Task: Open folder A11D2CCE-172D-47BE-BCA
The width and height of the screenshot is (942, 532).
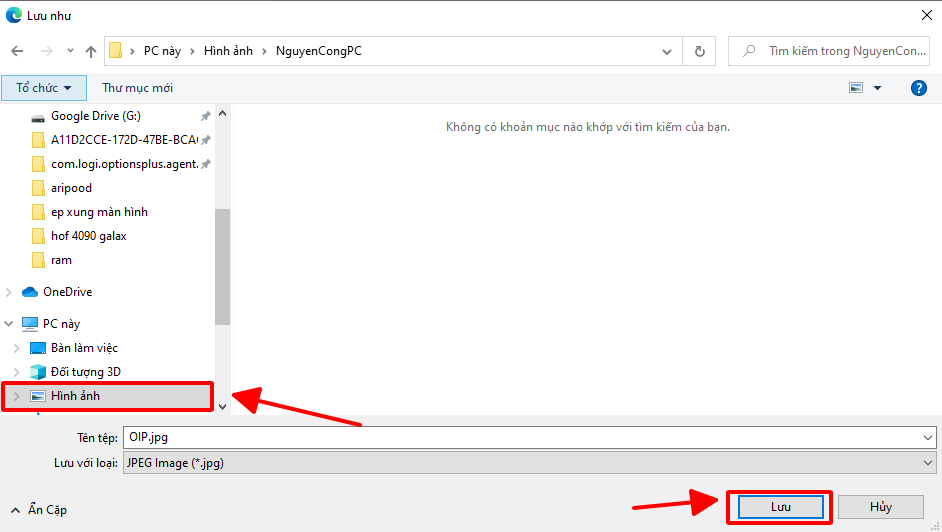Action: click(x=124, y=140)
